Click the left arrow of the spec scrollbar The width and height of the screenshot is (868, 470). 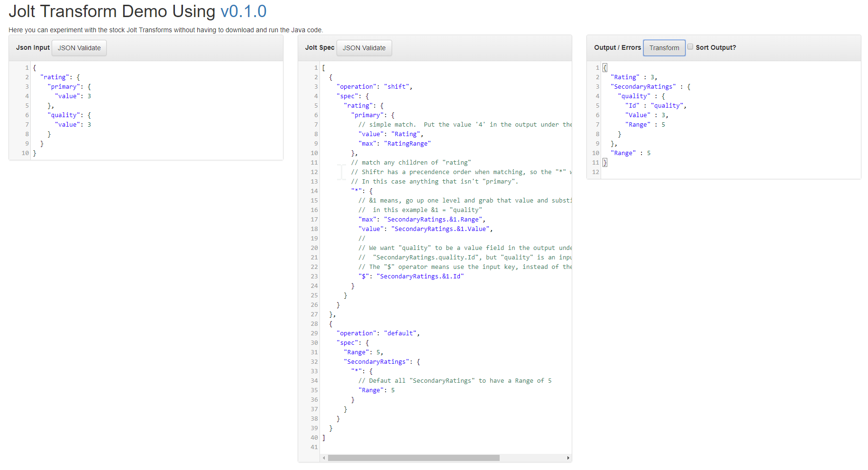(x=324, y=458)
